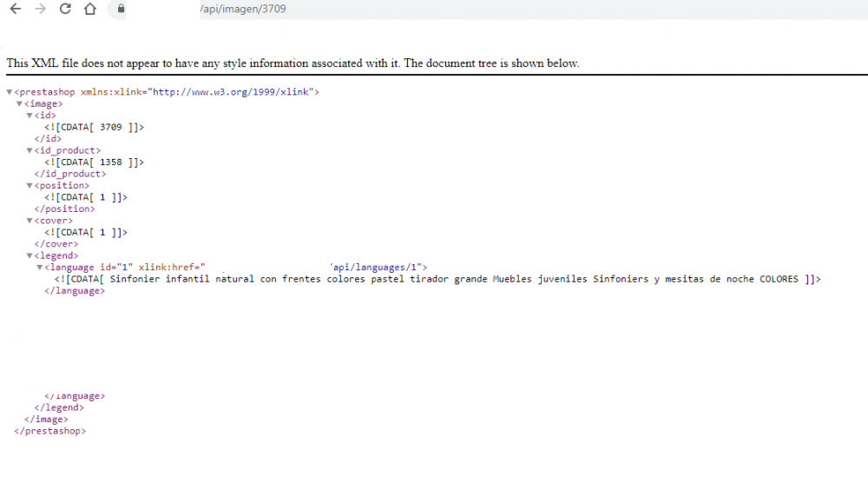
Task: Collapse the language id=1 element
Action: click(x=39, y=267)
